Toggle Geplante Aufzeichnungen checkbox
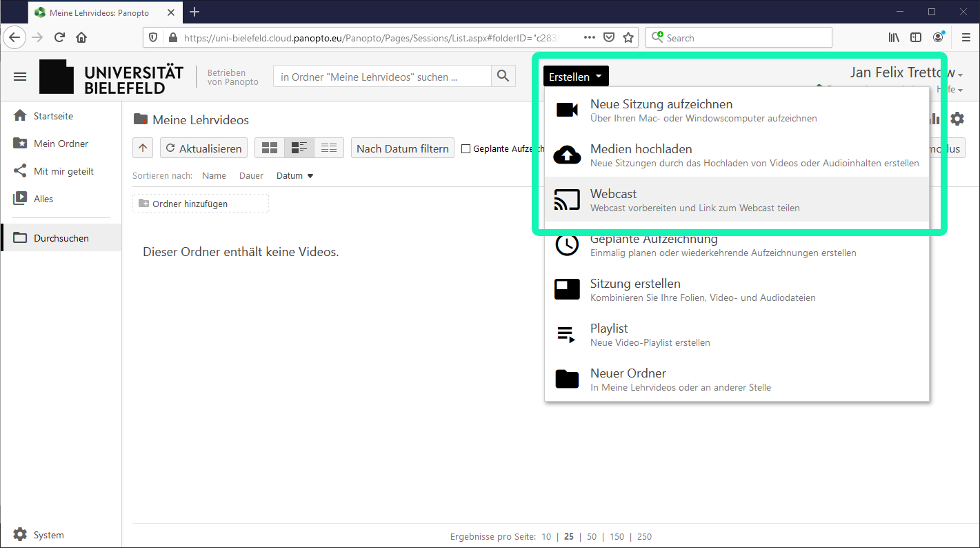This screenshot has height=548, width=980. click(x=466, y=148)
